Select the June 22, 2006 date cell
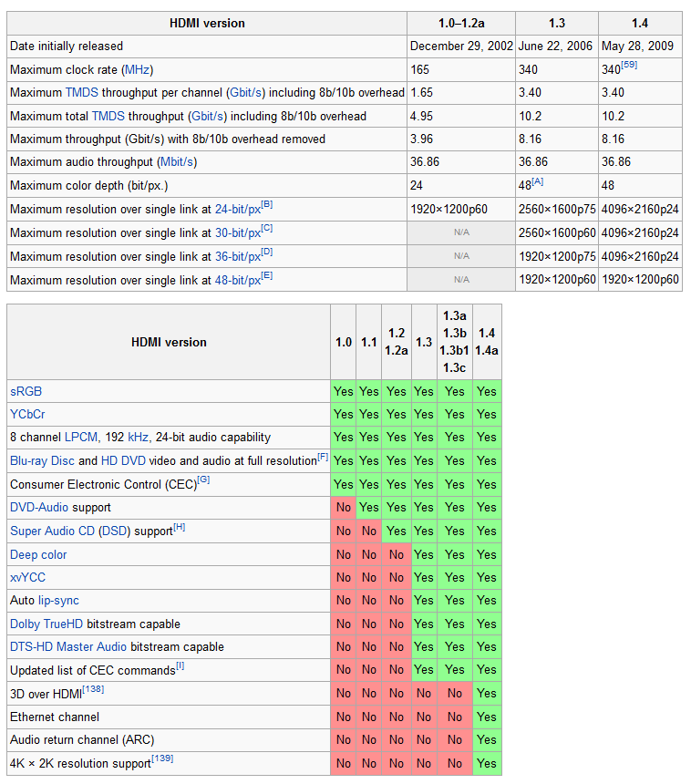The image size is (691, 784). (557, 46)
